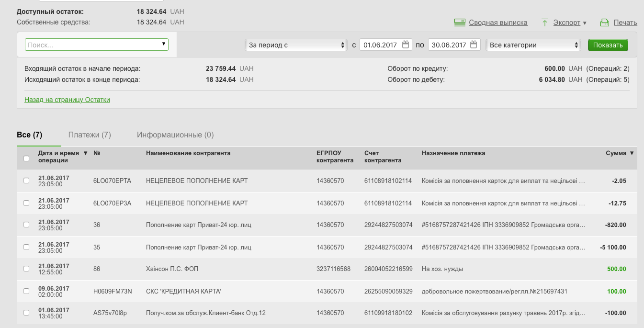
Task: Tick checkbox for the СКС 'КРЕДИТНАЯ КАРТА' row
Action: pos(26,292)
